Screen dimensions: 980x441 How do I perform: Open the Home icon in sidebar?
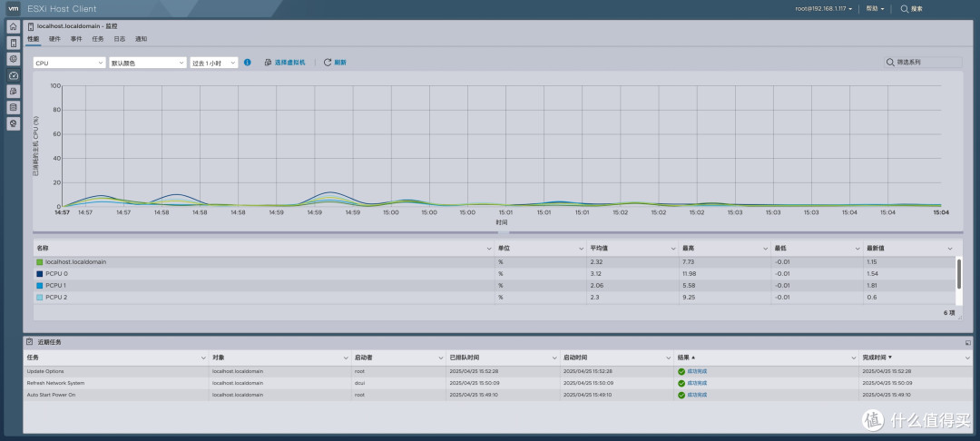(13, 27)
